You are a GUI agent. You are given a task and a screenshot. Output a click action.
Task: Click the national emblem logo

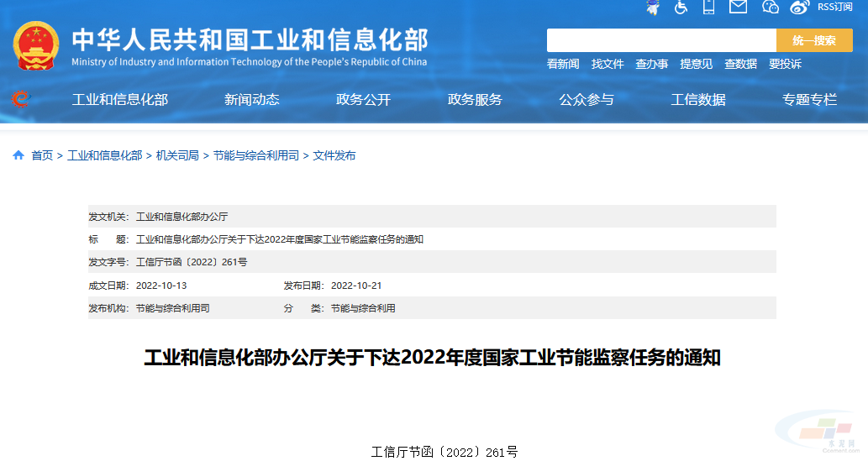pyautogui.click(x=36, y=46)
